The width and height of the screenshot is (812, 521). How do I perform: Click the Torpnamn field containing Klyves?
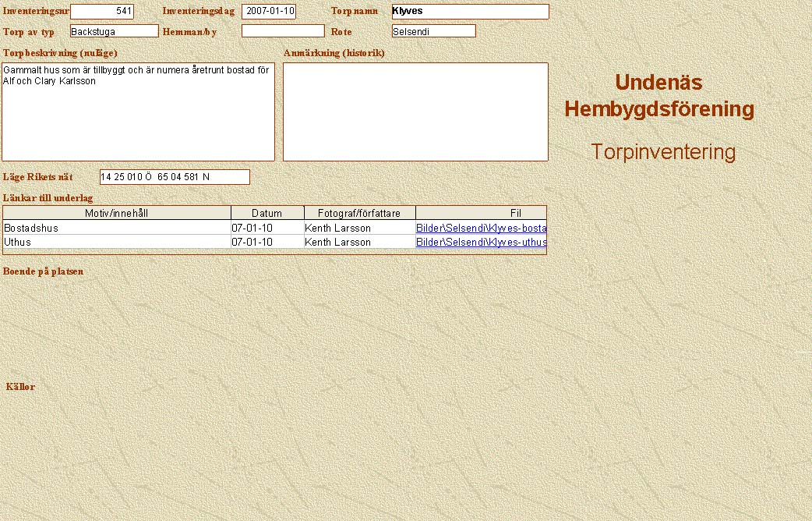(470, 12)
